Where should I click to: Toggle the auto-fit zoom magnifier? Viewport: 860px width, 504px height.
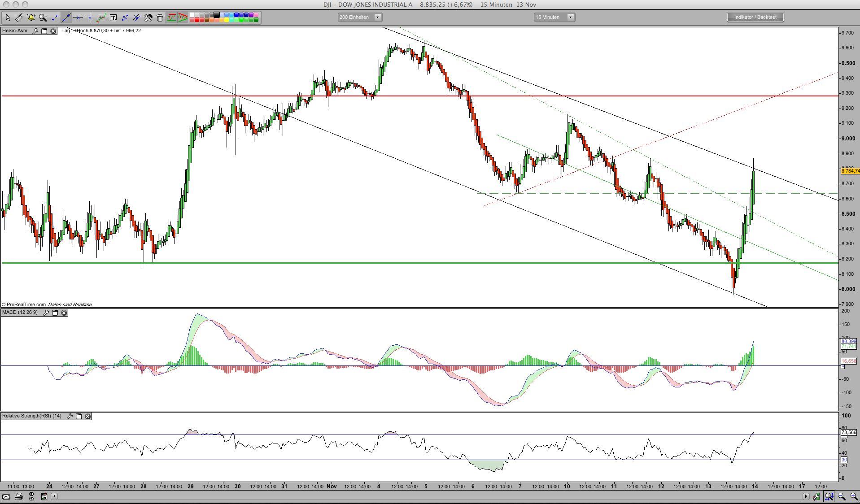click(829, 496)
